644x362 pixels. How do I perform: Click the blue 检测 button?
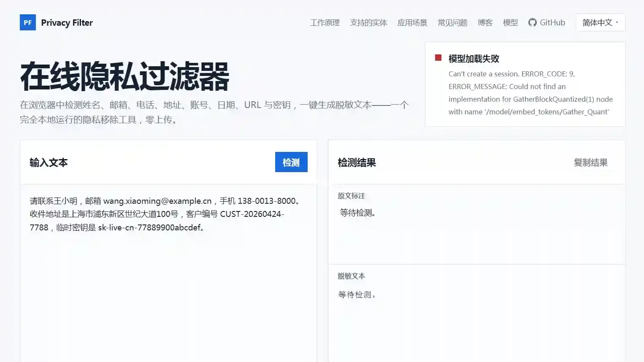coord(291,162)
